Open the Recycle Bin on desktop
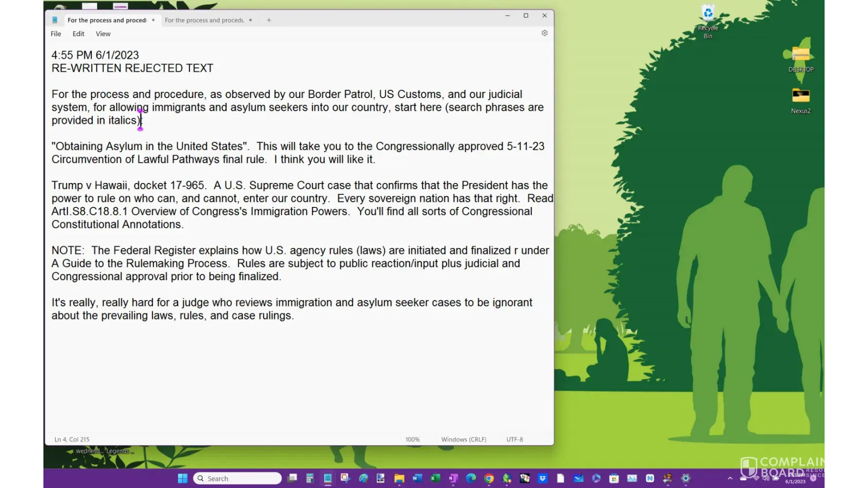The height and width of the screenshot is (488, 868). tap(708, 21)
